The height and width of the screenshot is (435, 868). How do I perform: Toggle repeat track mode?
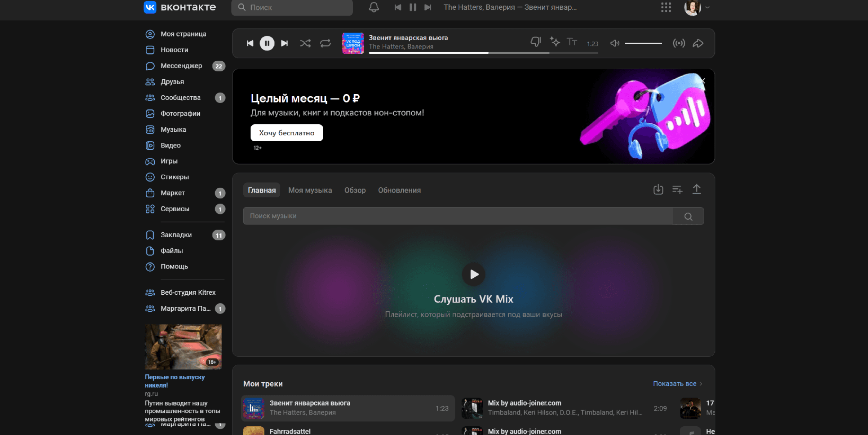(x=325, y=43)
